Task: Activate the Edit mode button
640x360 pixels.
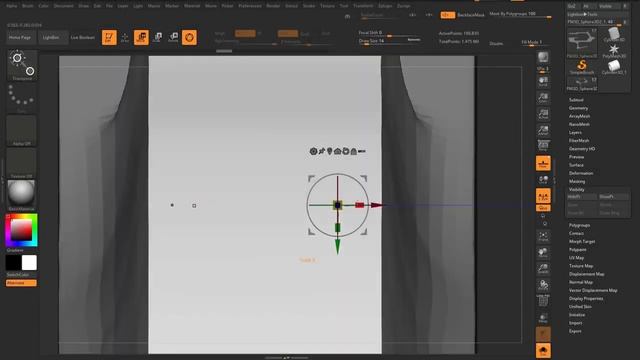Action: click(109, 38)
